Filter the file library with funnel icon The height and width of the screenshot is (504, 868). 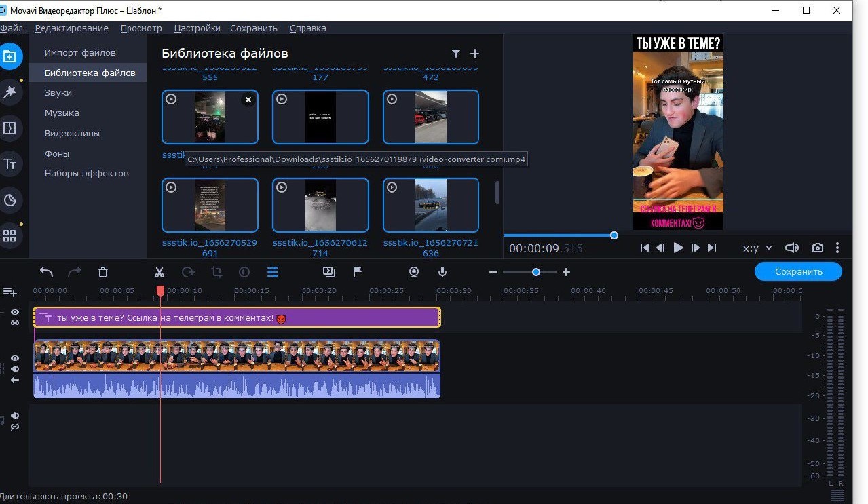(456, 54)
